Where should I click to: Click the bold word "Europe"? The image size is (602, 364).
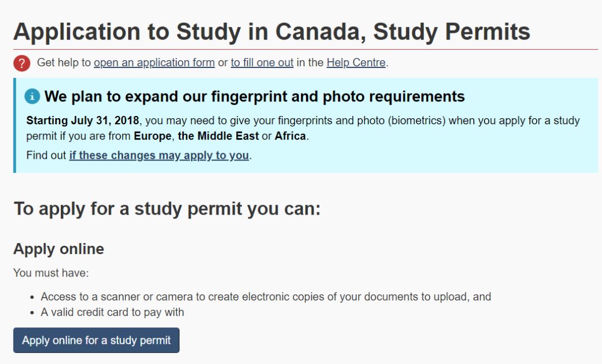153,136
